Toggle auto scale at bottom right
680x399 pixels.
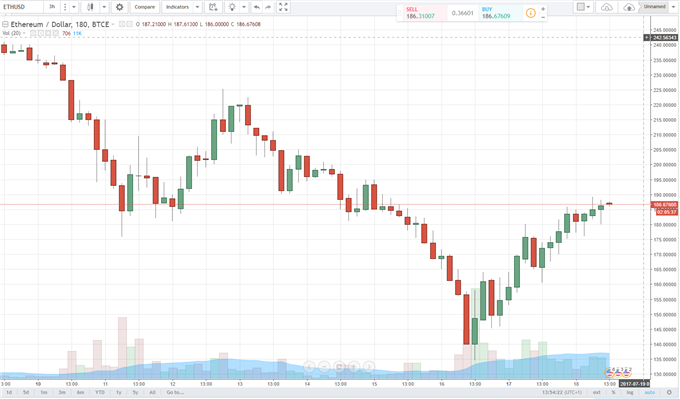(x=649, y=392)
